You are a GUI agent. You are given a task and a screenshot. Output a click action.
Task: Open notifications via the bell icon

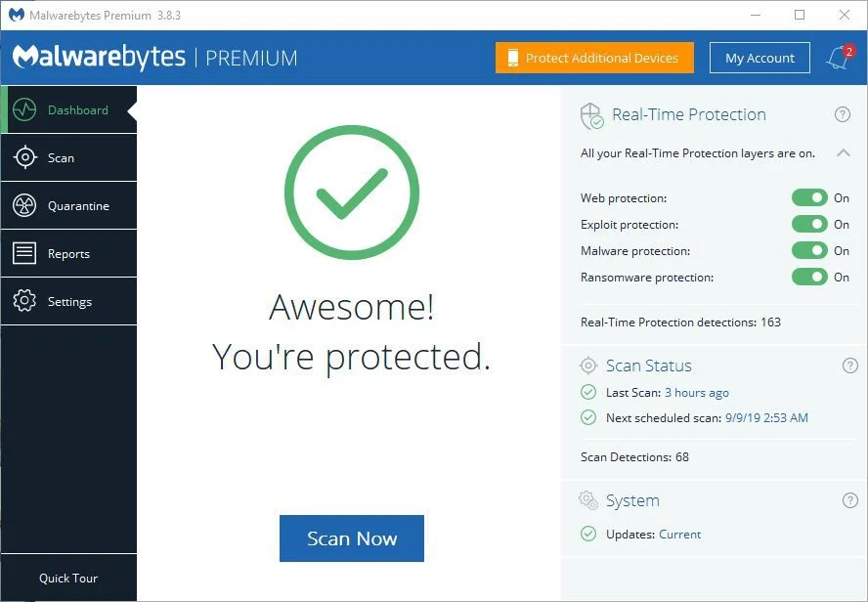pos(836,58)
